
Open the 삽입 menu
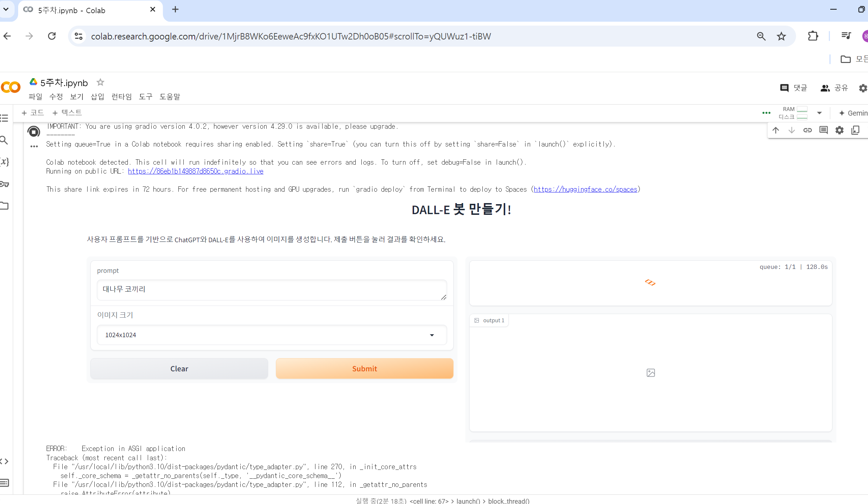coord(98,97)
